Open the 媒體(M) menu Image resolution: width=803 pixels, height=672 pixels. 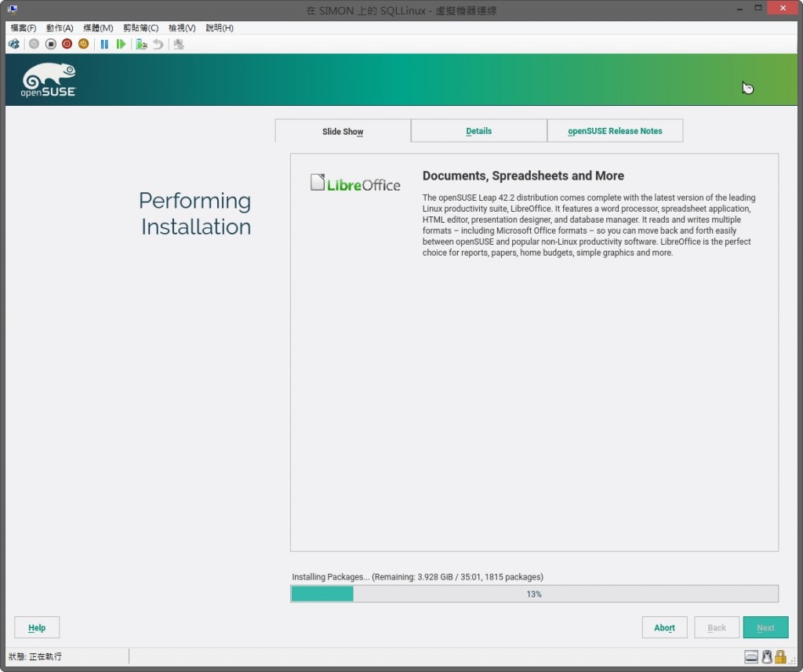click(x=98, y=27)
